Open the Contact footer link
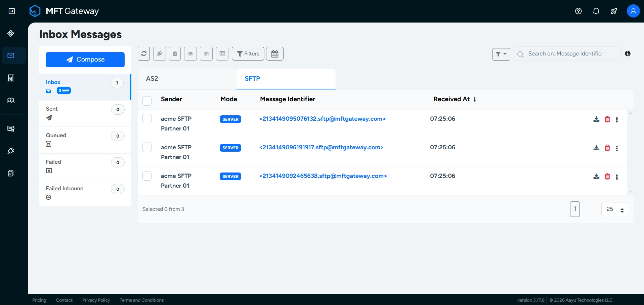 pos(64,300)
